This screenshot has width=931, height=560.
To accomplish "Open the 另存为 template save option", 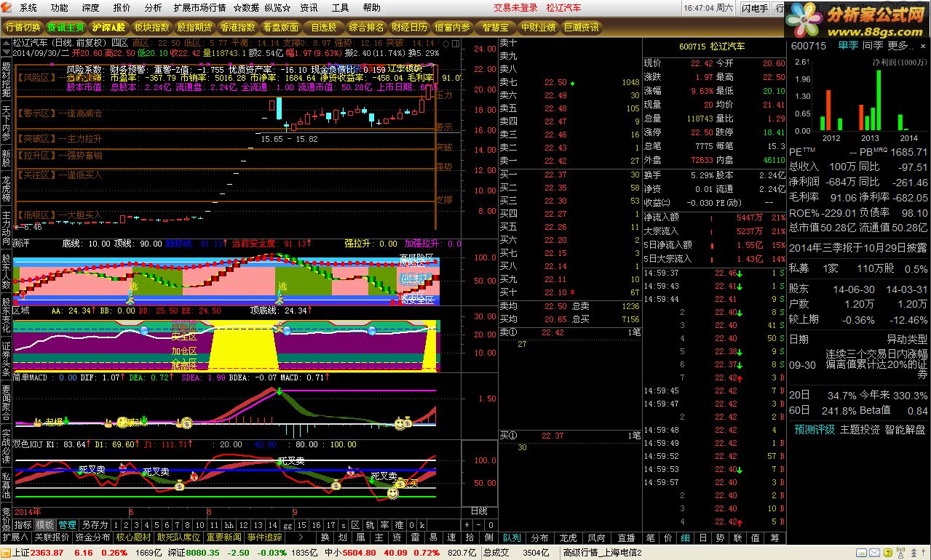I will click(x=95, y=524).
